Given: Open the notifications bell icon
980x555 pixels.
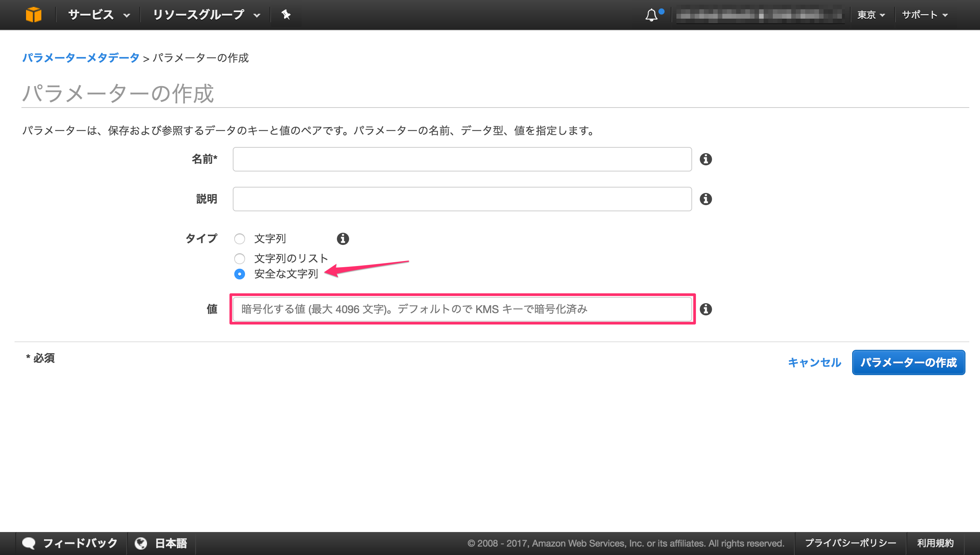Looking at the screenshot, I should [x=652, y=15].
